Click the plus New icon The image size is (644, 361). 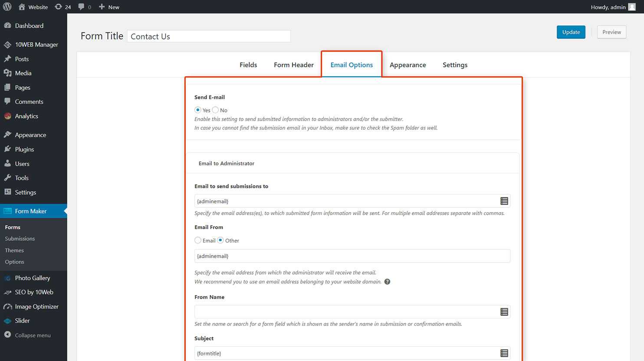pyautogui.click(x=102, y=7)
